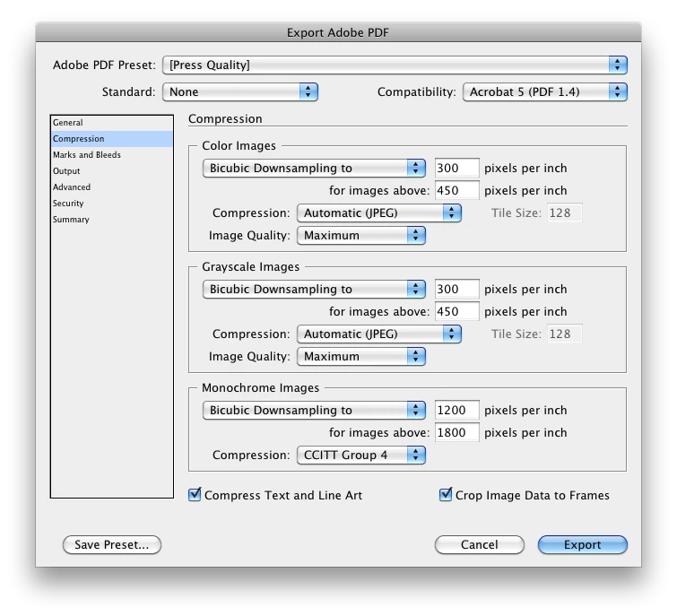Click Color Images 'for images above' 450 field
Viewport: 677px width, 616px height.
click(456, 191)
